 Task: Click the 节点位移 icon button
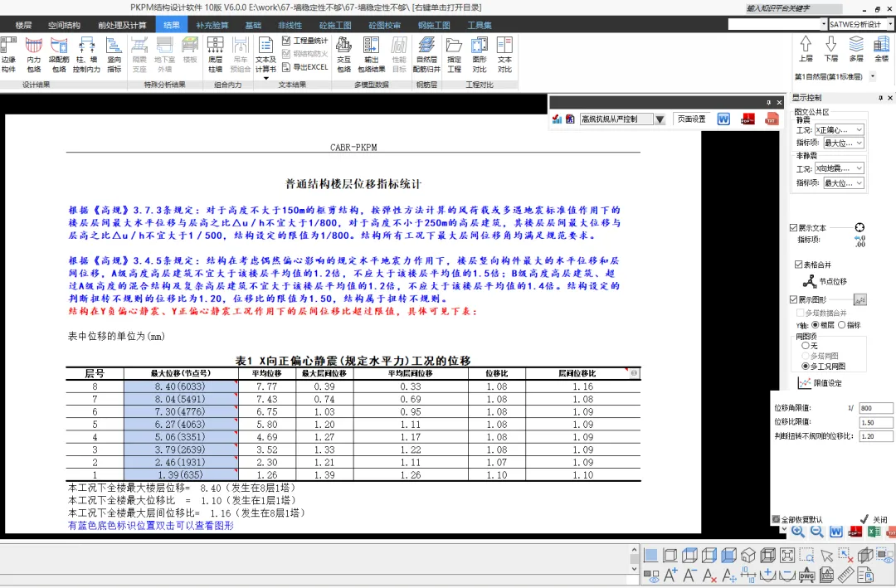point(825,281)
